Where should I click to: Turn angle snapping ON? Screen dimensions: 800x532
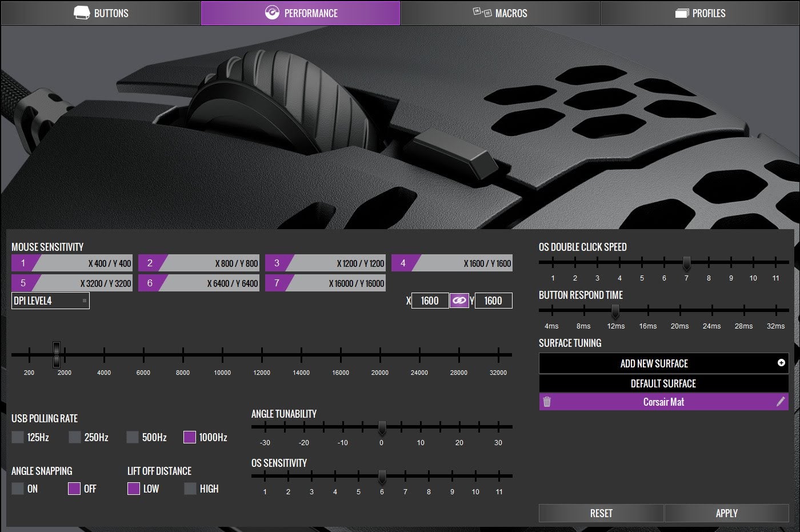[x=18, y=489]
